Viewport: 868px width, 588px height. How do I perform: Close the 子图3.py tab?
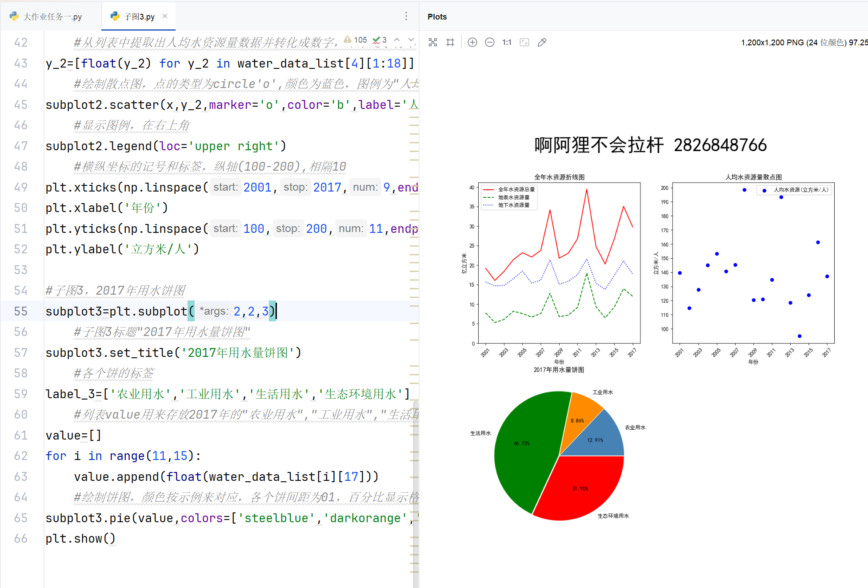(x=165, y=16)
